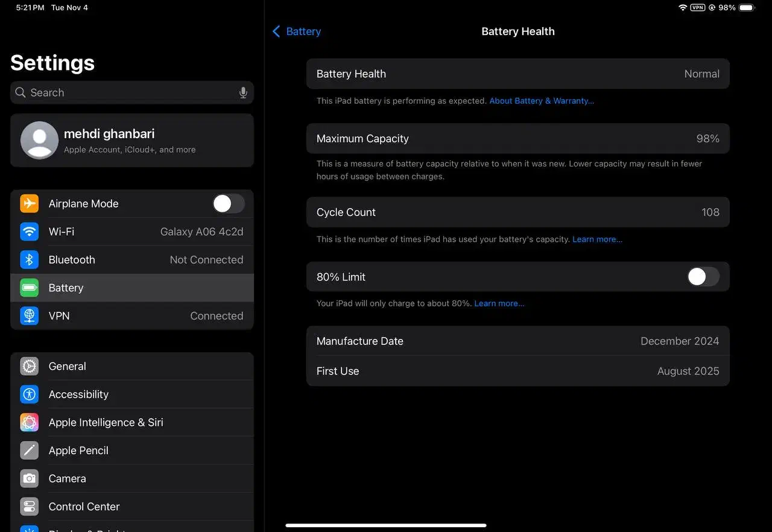The width and height of the screenshot is (772, 532).
Task: Open Wi-Fi settings via its icon
Action: coord(29,232)
